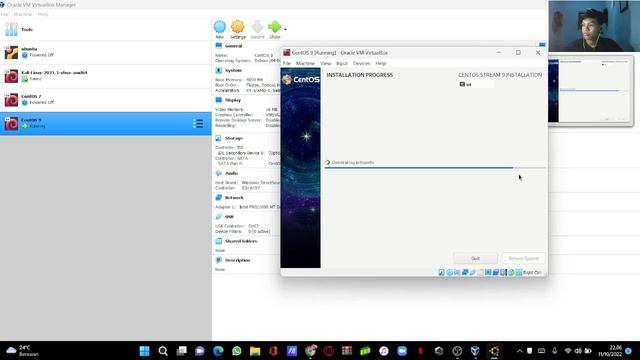This screenshot has width=640, height=360.
Task: Click the Network section header
Action: tap(234, 198)
